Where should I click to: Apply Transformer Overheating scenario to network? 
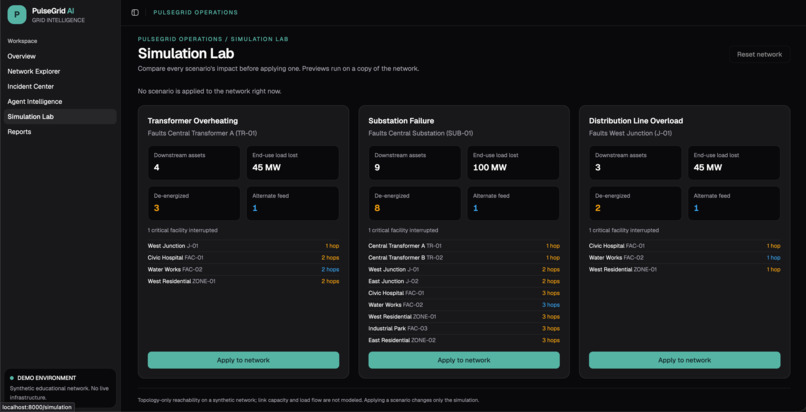click(x=243, y=360)
